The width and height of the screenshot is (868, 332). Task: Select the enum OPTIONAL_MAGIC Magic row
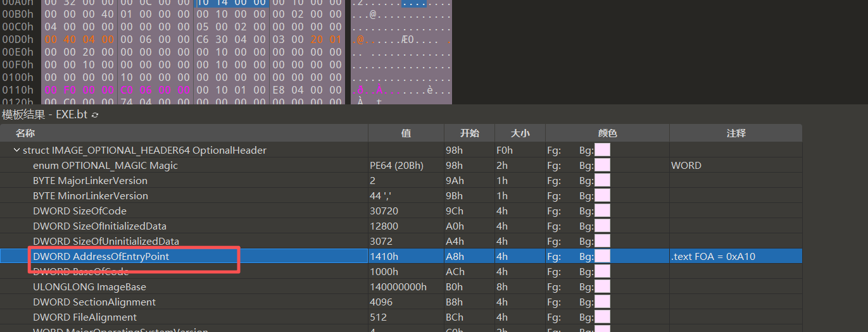click(x=105, y=166)
